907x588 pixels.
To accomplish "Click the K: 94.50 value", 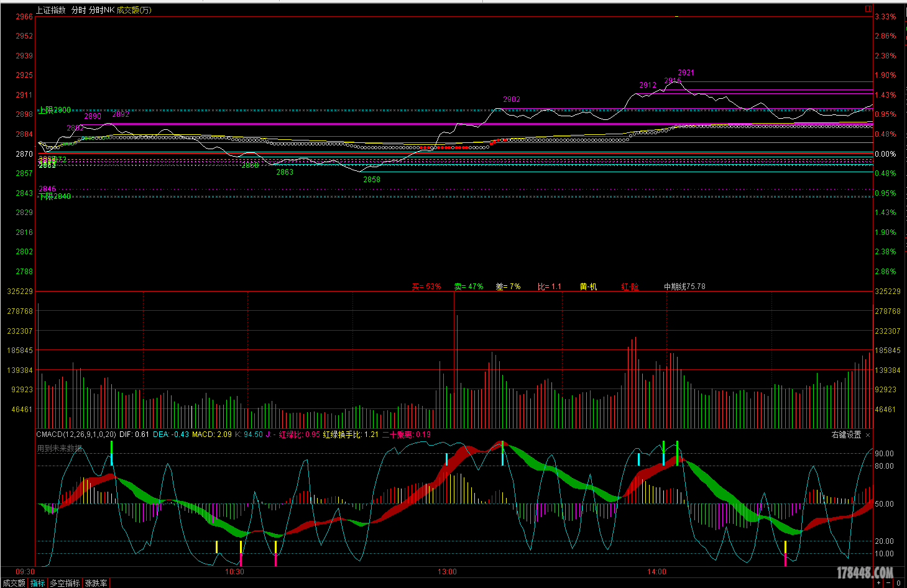I will (249, 434).
